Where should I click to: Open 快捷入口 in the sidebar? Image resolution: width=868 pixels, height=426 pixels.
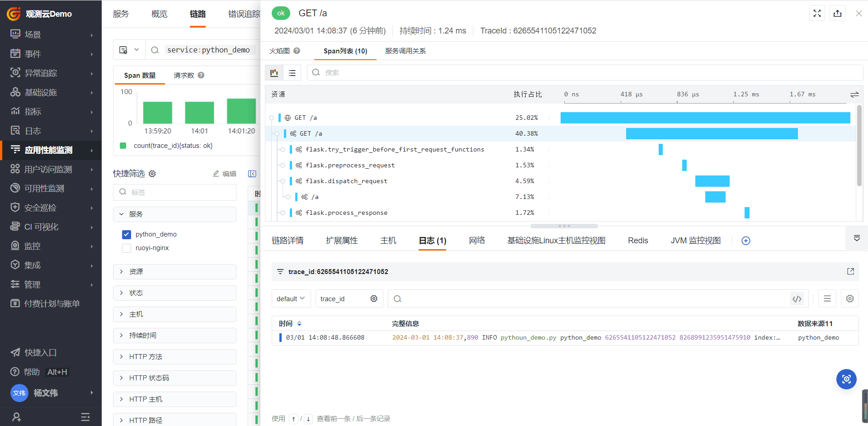pos(40,353)
